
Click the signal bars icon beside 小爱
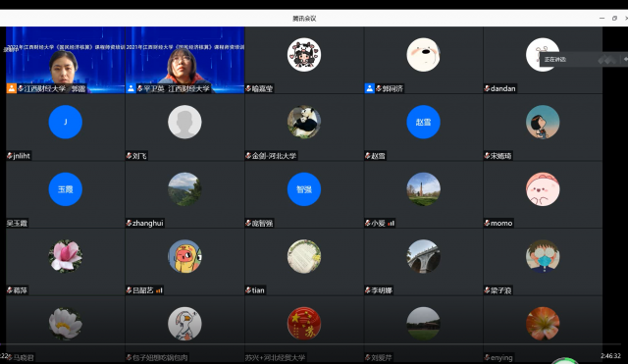391,223
